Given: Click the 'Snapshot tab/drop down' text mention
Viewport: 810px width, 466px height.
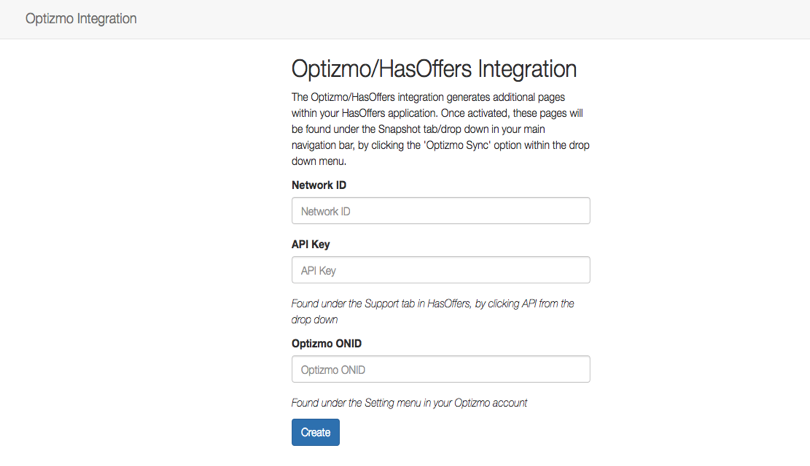Looking at the screenshot, I should tap(433, 129).
